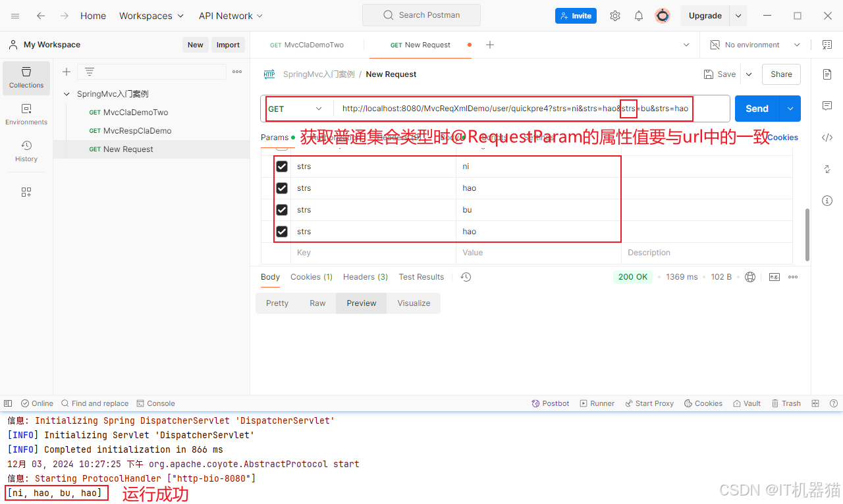The width and height of the screenshot is (843, 504).
Task: Open the Environments sidebar panel
Action: (x=26, y=114)
